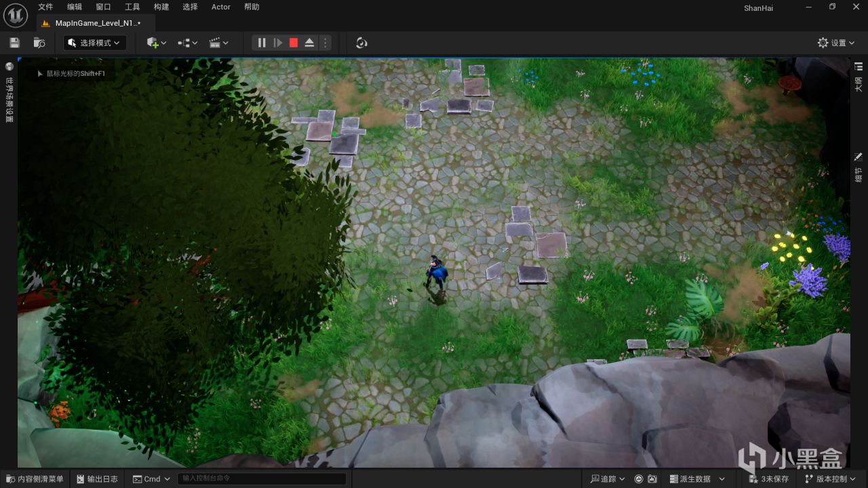Open the Actor menu
Viewport: 868px width, 488px height.
pos(221,7)
